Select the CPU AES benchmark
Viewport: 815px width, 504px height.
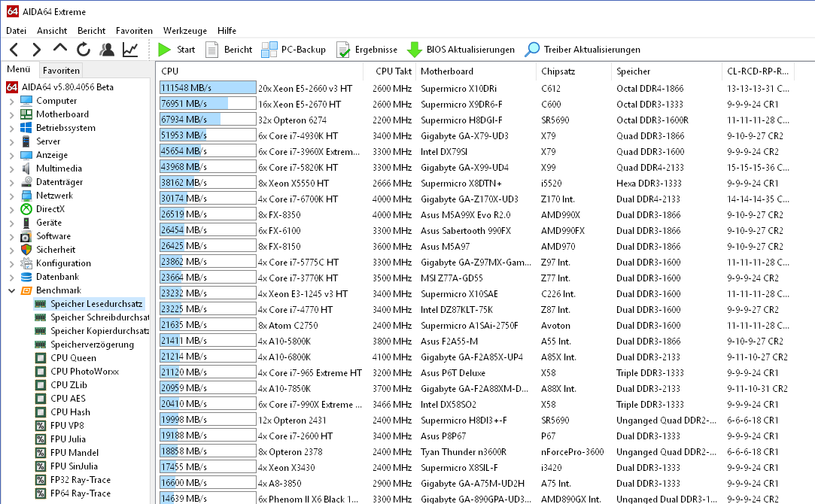[60, 399]
